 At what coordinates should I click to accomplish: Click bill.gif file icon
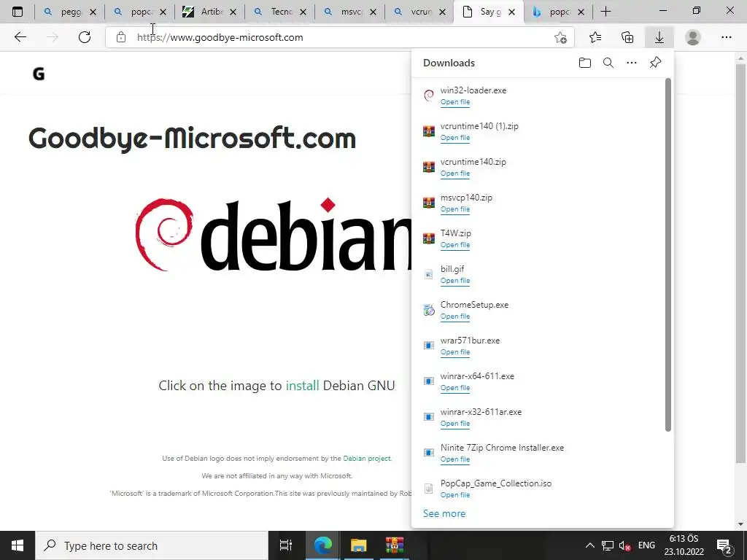tap(429, 274)
